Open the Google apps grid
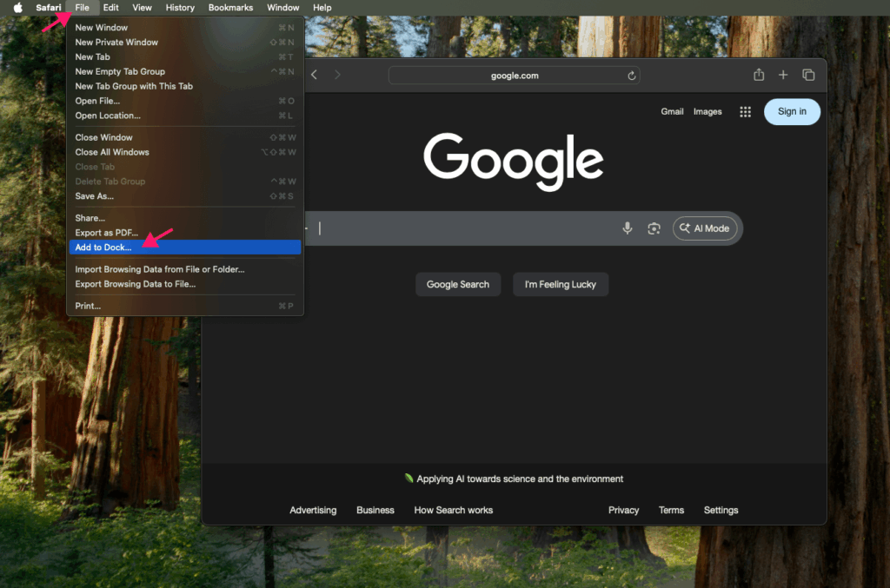Screen dimensions: 890x588 745,112
